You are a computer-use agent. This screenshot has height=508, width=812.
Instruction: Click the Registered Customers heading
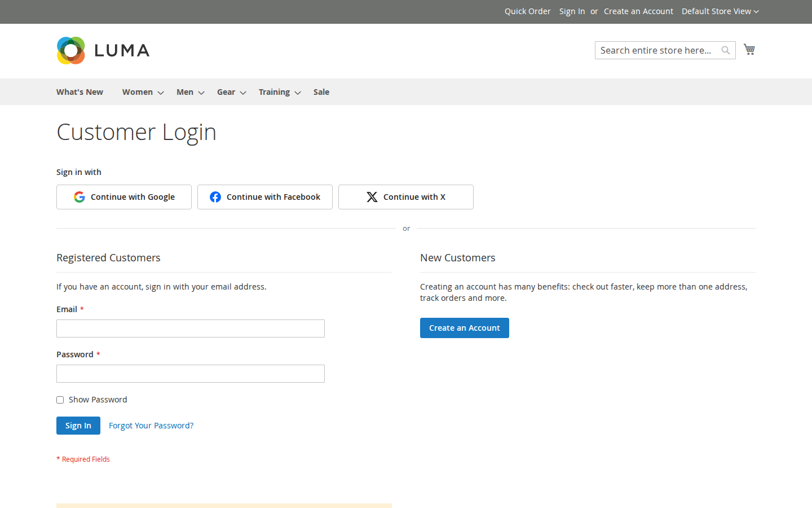(108, 258)
